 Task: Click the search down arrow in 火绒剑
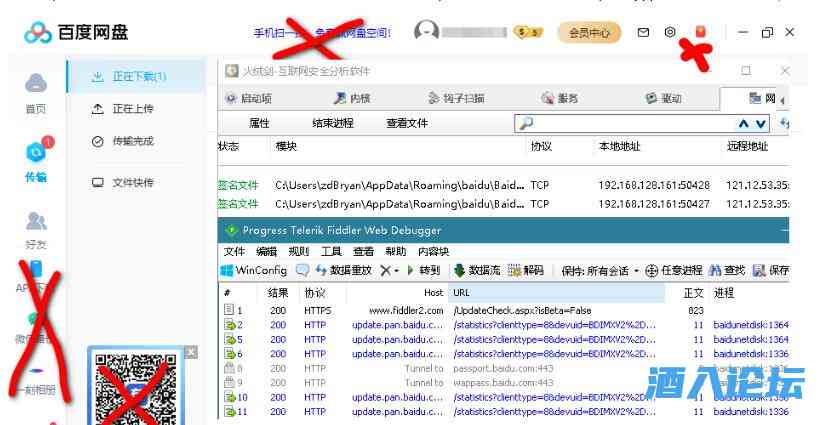tap(760, 124)
